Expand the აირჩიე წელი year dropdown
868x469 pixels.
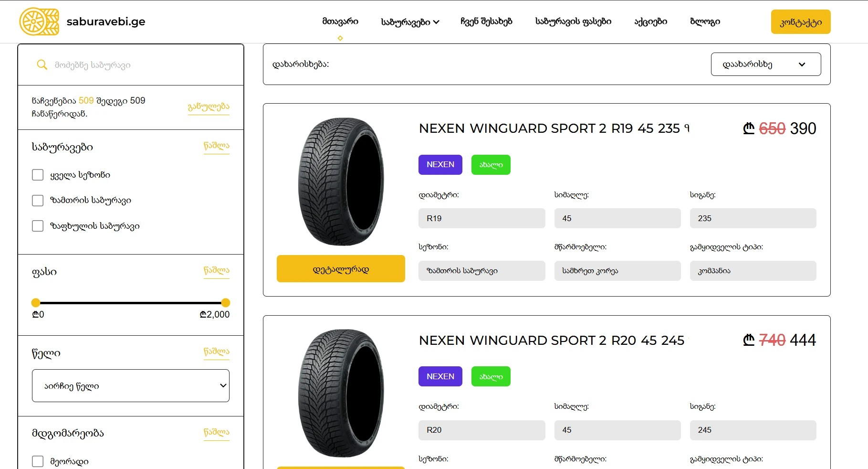tap(131, 385)
